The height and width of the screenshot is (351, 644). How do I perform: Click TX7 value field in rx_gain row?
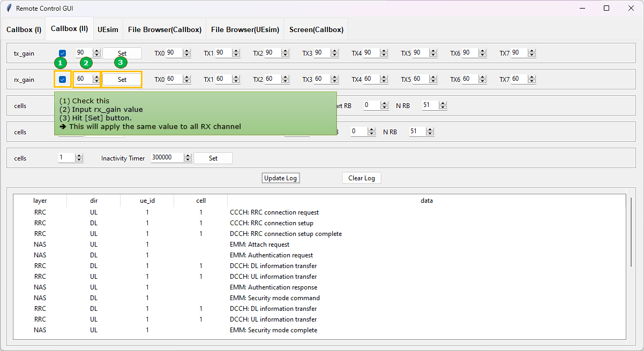[519, 79]
